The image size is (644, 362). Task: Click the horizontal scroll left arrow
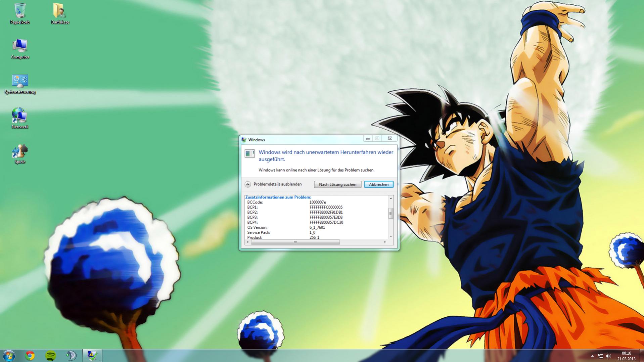pyautogui.click(x=248, y=242)
